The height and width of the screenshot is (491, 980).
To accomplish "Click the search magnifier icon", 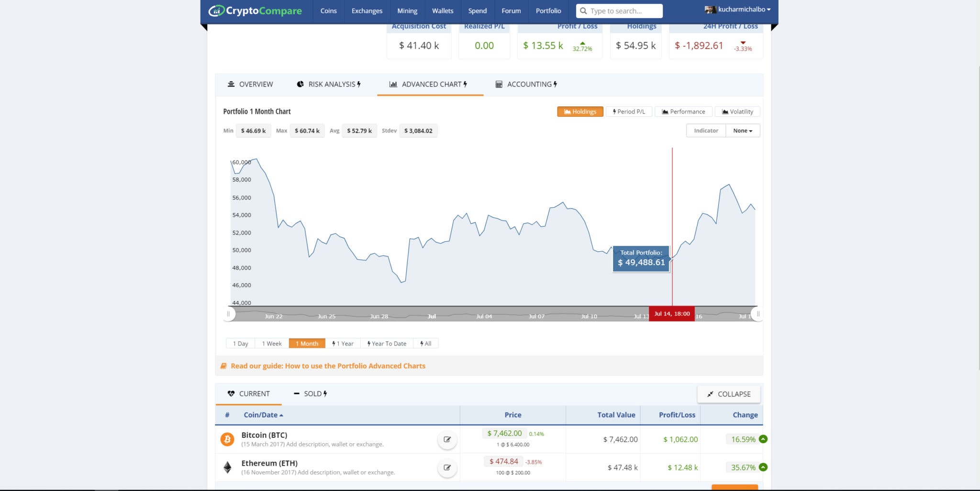I will [583, 11].
